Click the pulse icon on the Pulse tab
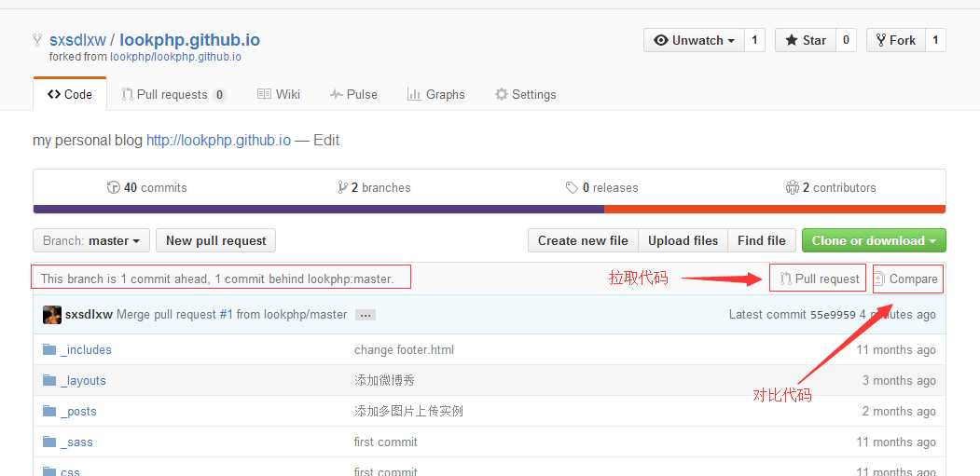980x476 pixels. (337, 94)
